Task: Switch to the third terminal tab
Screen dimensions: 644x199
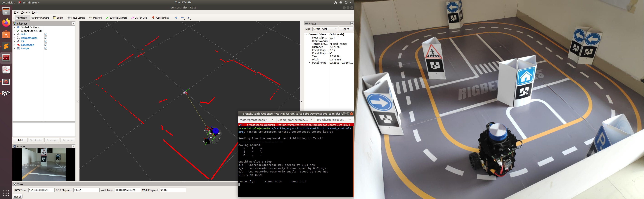Action: tap(332, 120)
